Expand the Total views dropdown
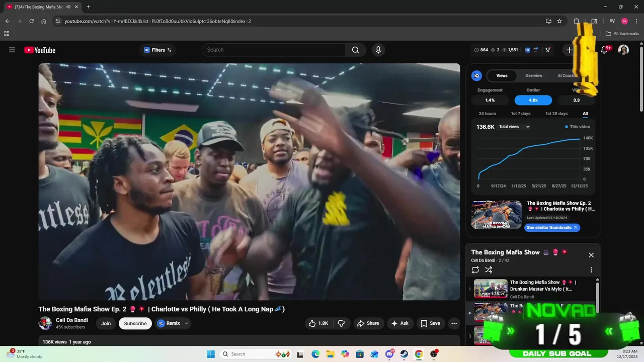 point(514,127)
